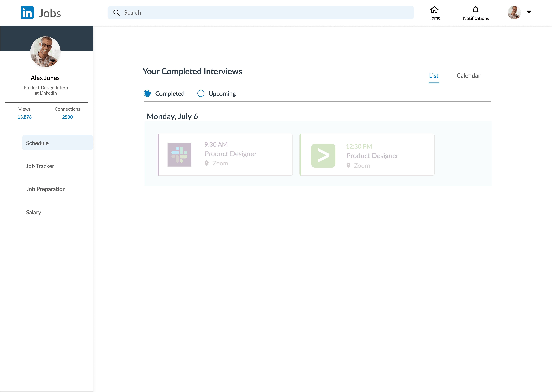Click location pin on the 9:30 AM card
The height and width of the screenshot is (392, 552).
click(x=207, y=163)
